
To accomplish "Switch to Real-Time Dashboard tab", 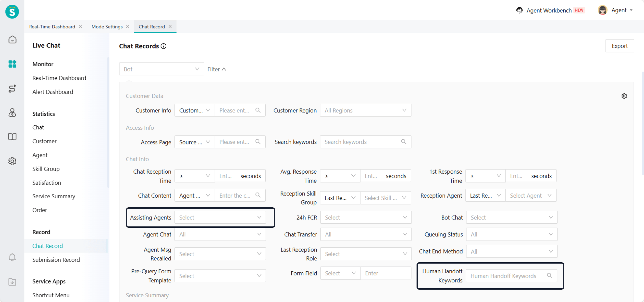I will tap(52, 27).
